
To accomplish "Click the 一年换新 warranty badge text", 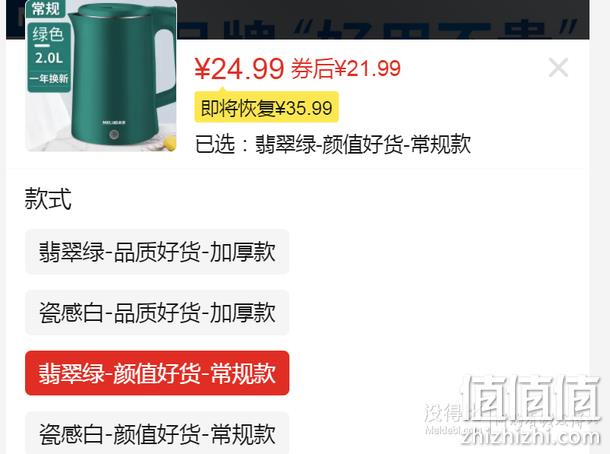I will (49, 79).
